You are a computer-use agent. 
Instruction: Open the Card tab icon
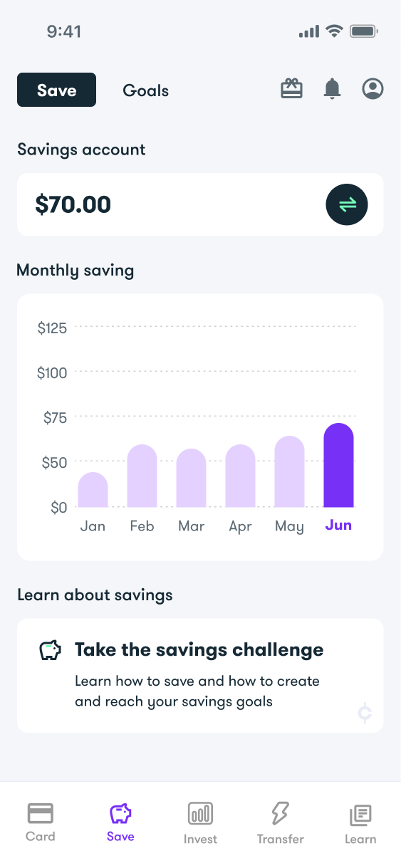coord(41,813)
